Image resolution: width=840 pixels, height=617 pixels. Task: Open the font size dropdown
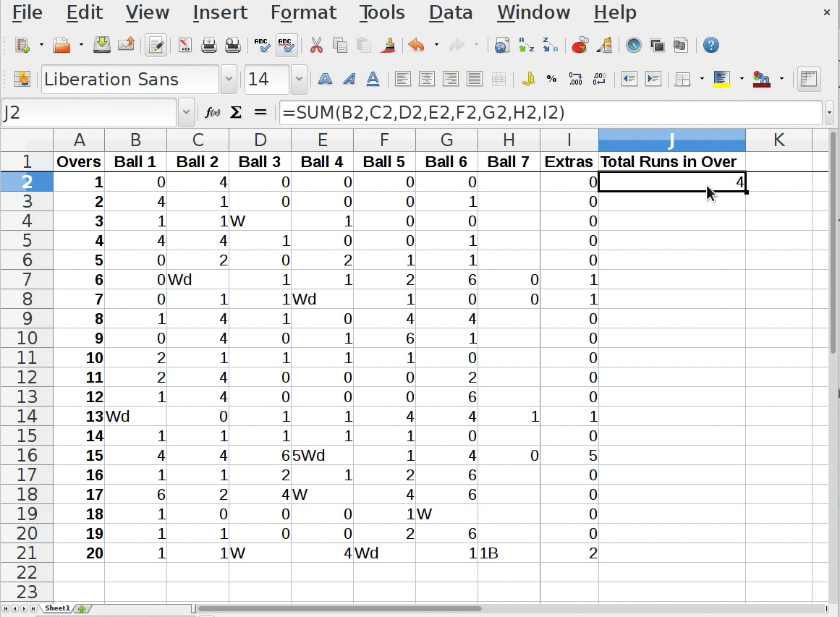[299, 80]
